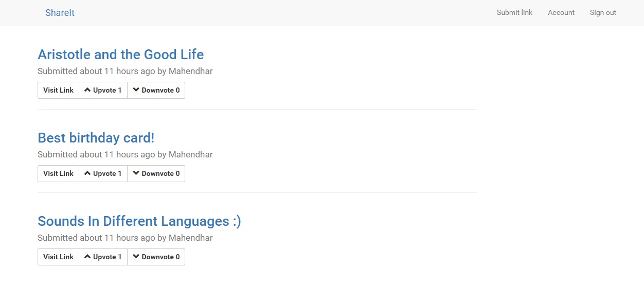Image resolution: width=644 pixels, height=303 pixels.
Task: Click Downvote 0 label on Best birthday card
Action: (160, 173)
